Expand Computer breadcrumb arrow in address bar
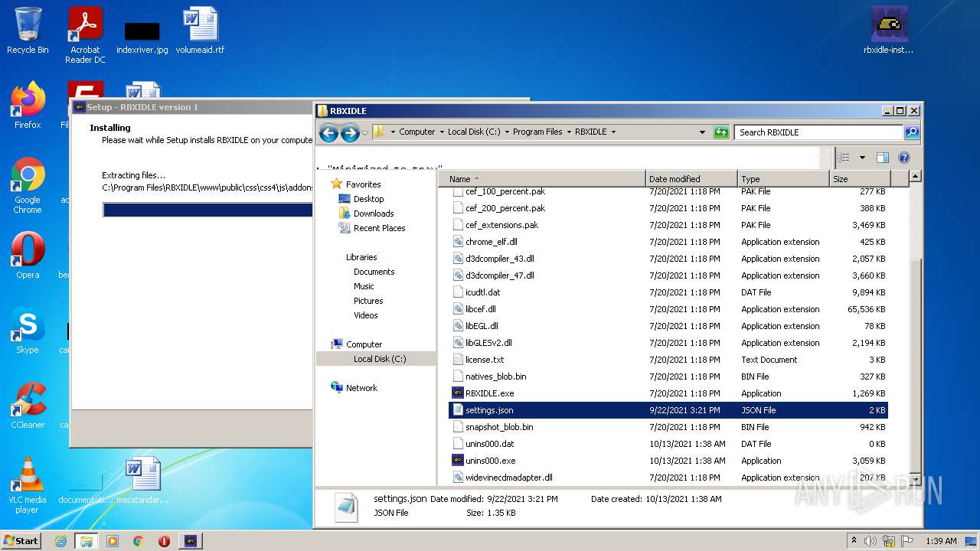 (441, 132)
